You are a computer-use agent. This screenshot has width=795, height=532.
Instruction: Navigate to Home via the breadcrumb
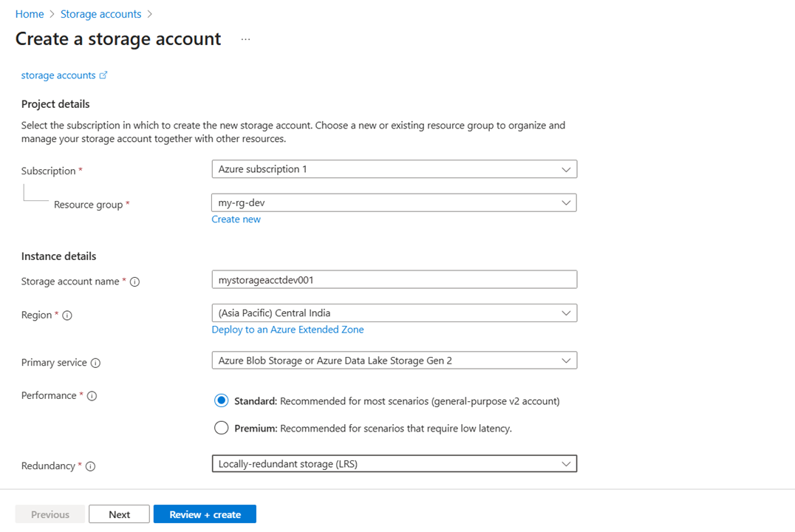pos(29,13)
